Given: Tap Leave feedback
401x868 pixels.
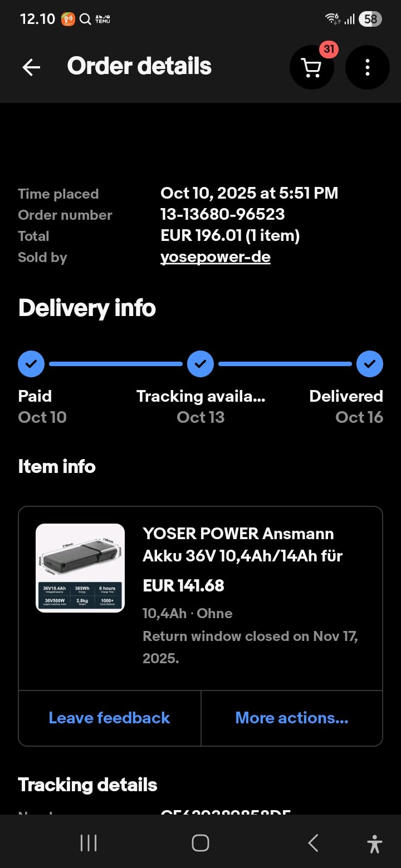Looking at the screenshot, I should [109, 718].
